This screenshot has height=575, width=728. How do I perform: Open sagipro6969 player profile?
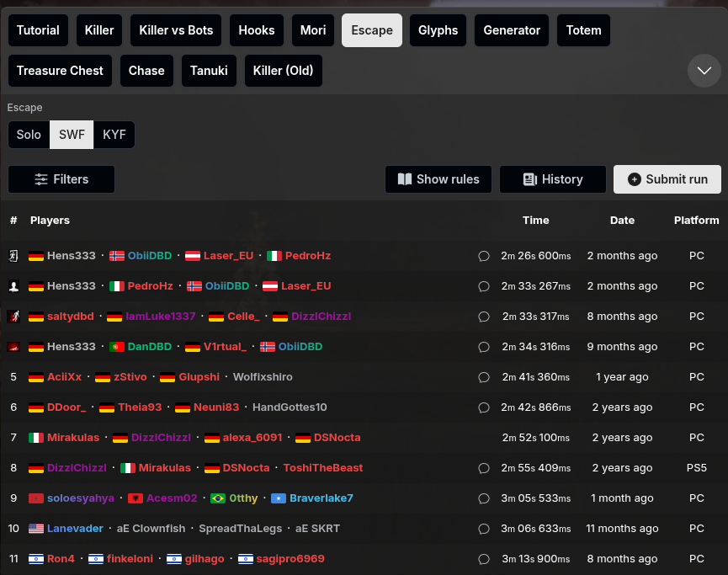290,559
